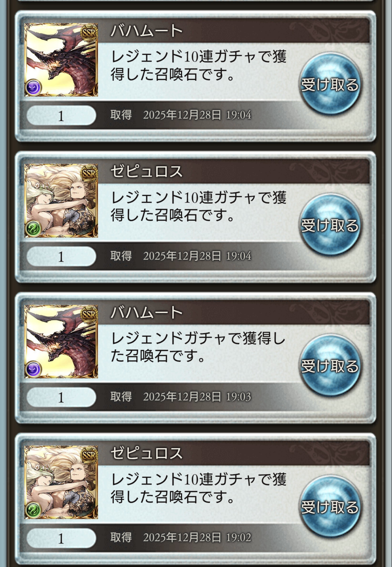Select the ゼピュロス title bar on the 19:04 entry

(x=234, y=172)
